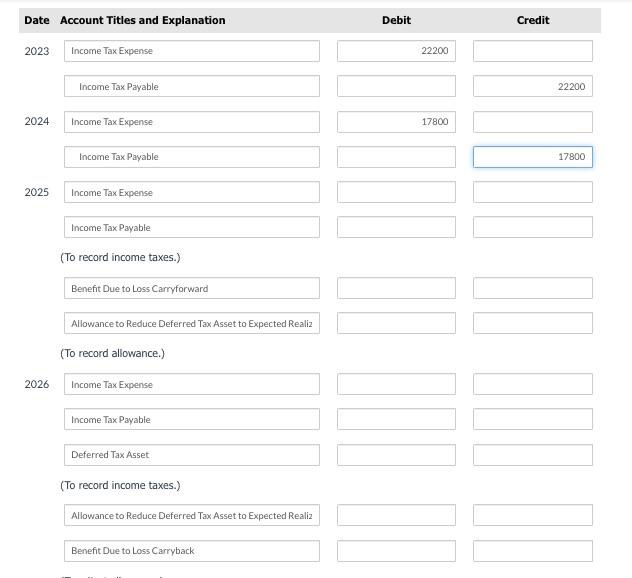
Task: Select the 2025 Allowance to Reduce Deferred Tax Asset account field
Action: pyautogui.click(x=192, y=323)
